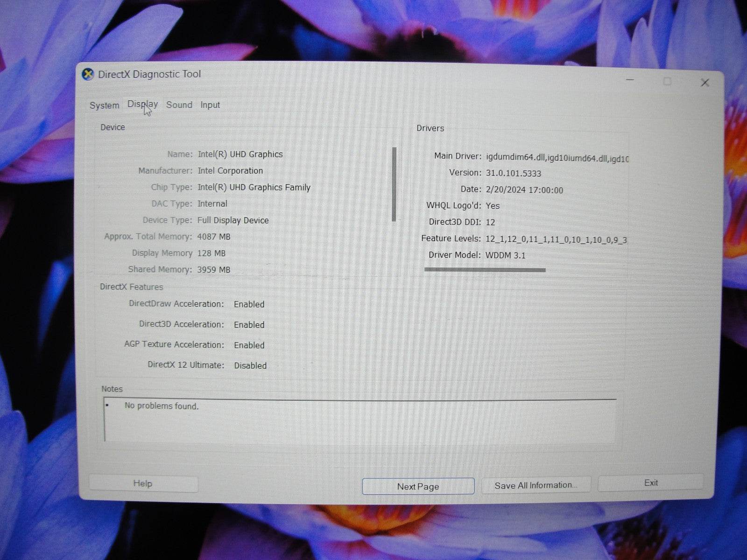747x560 pixels.
Task: Click the horizontal scrollbar below Driver Model
Action: pos(484,269)
